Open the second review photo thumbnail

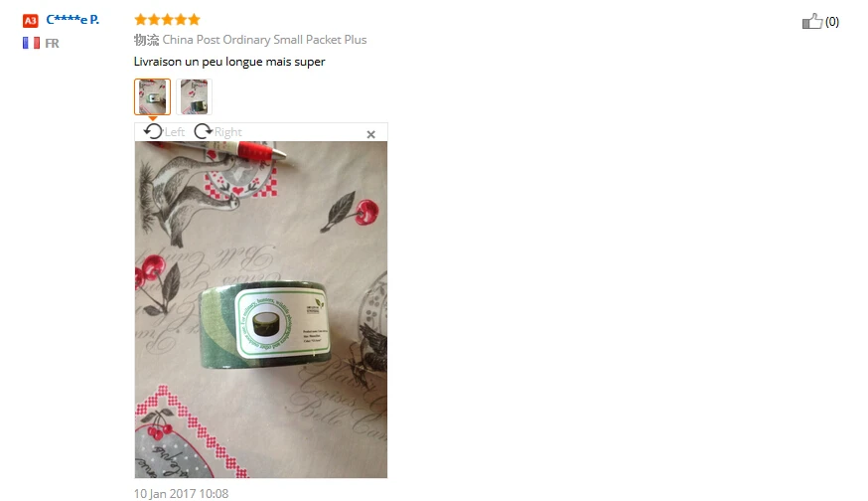coord(194,96)
